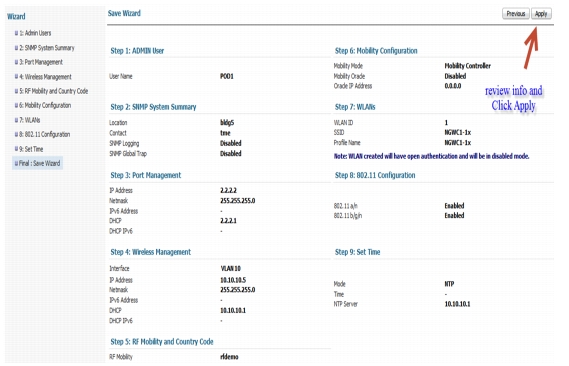Viewport: 569px width, 366px height.
Task: Click the bullet icon beside WLANs
Action: (16, 120)
